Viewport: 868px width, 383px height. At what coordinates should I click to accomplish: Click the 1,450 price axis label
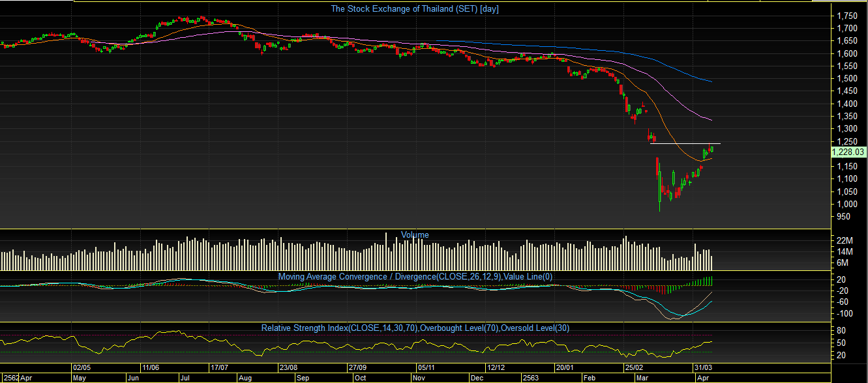point(846,91)
